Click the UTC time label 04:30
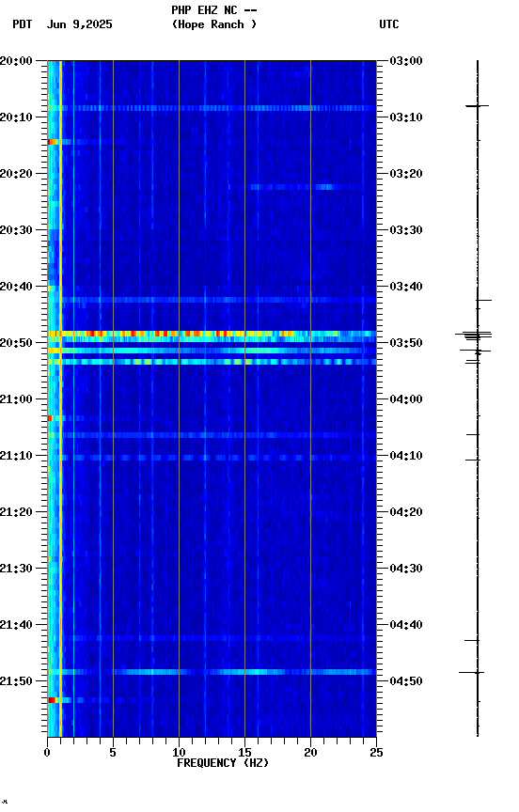This screenshot has height=812, width=519. coord(406,569)
